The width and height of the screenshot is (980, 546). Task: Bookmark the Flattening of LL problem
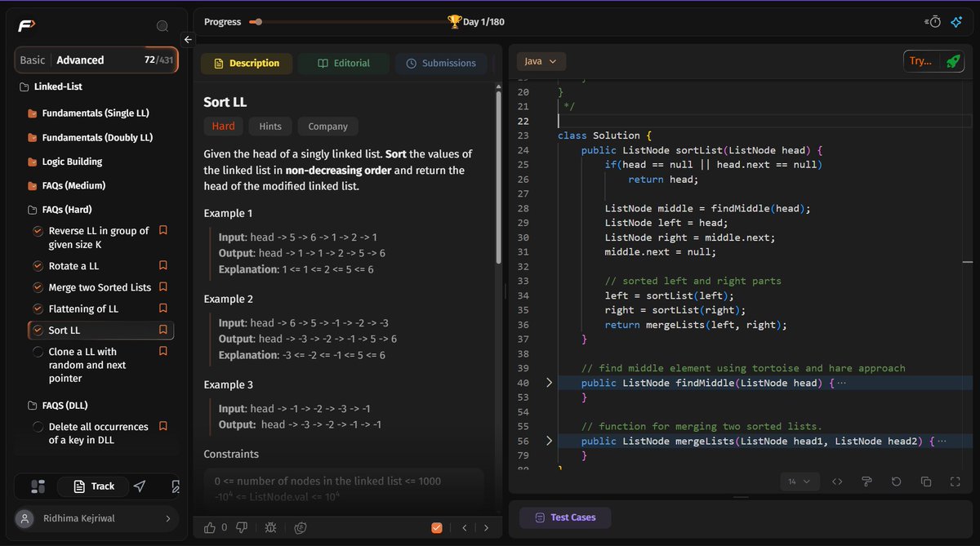click(163, 309)
